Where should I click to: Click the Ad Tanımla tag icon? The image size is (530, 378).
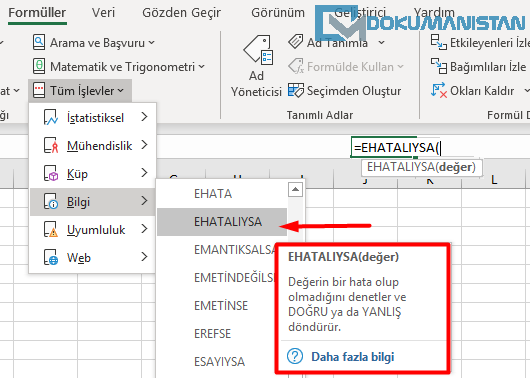(296, 42)
